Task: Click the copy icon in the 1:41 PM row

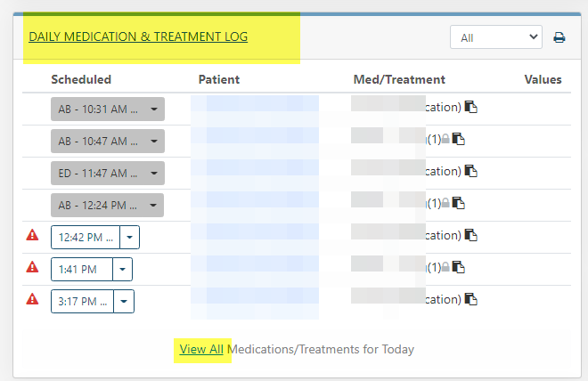Action: [460, 267]
